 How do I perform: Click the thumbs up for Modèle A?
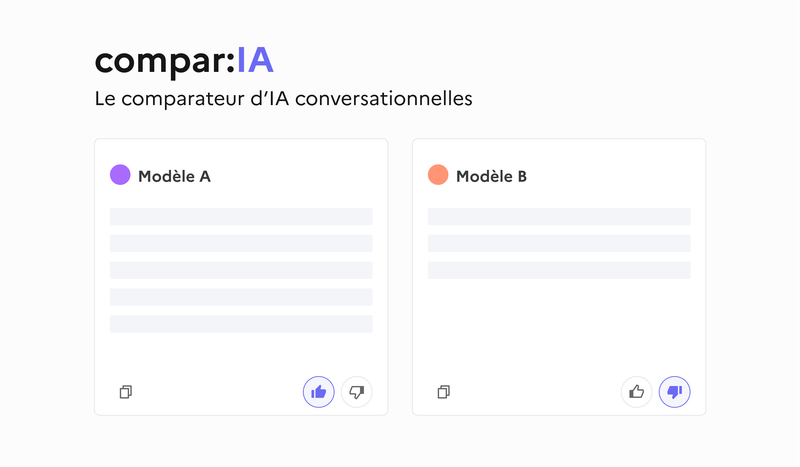[319, 392]
